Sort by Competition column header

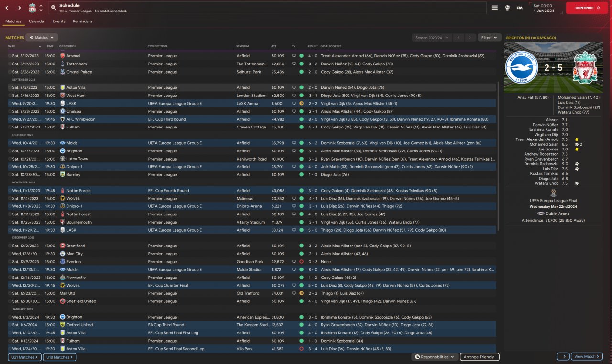[157, 46]
